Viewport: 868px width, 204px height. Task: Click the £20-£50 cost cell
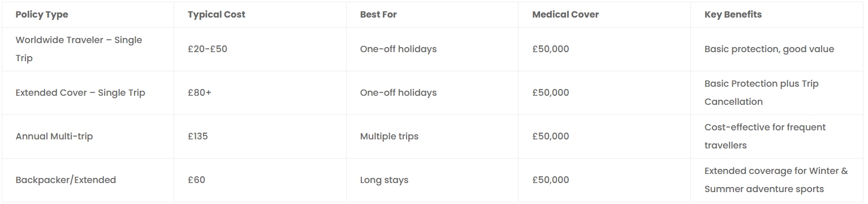coord(208,49)
